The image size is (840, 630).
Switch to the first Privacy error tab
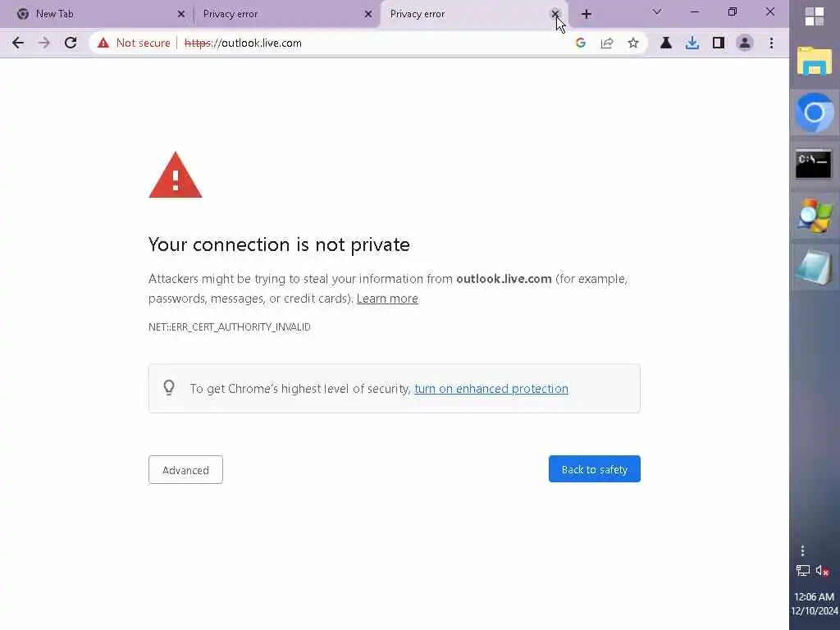point(287,14)
